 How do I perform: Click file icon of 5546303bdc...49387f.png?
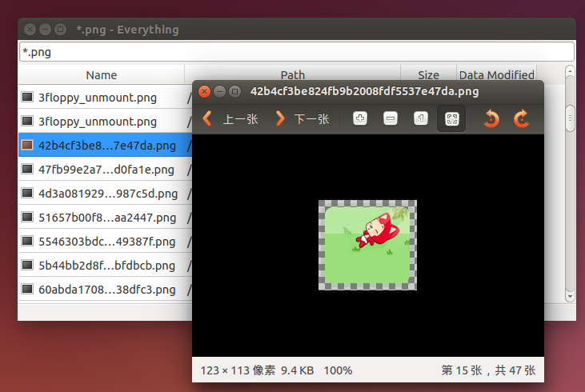pos(27,241)
